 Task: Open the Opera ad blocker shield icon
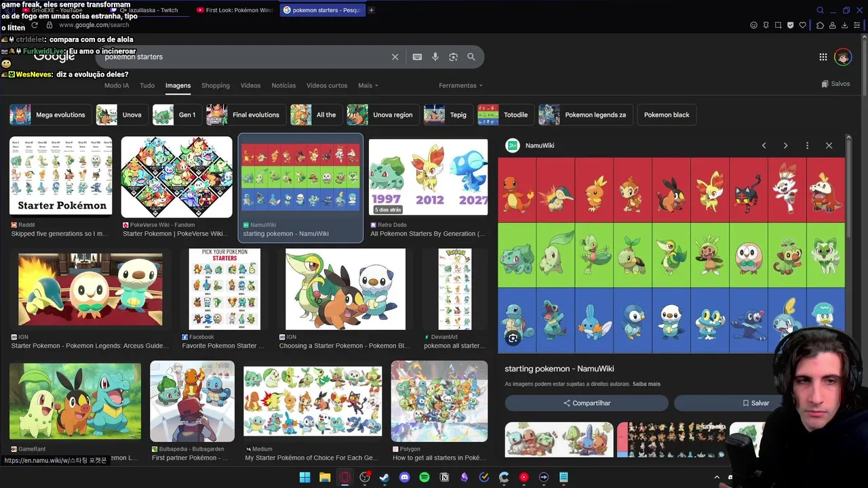point(790,25)
